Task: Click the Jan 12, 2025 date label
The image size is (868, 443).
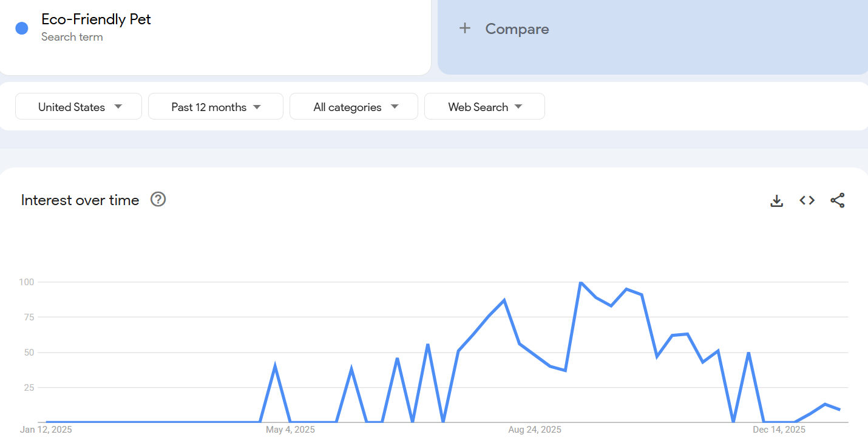Action: (45, 429)
